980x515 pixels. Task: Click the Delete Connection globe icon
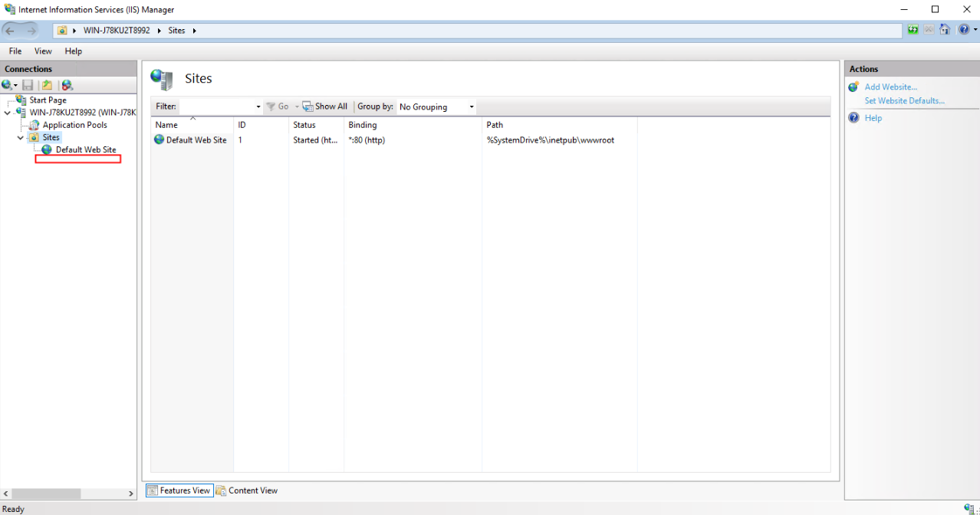tap(67, 85)
